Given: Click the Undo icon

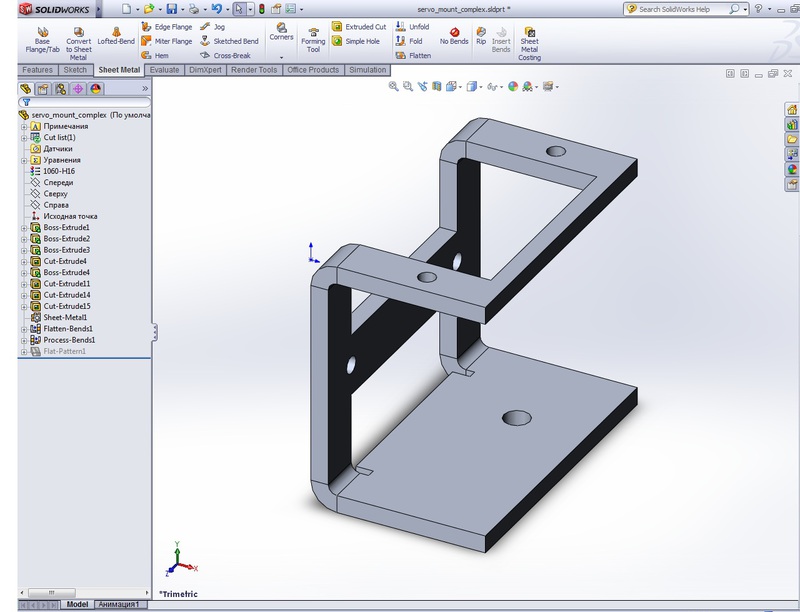Looking at the screenshot, I should [x=217, y=9].
